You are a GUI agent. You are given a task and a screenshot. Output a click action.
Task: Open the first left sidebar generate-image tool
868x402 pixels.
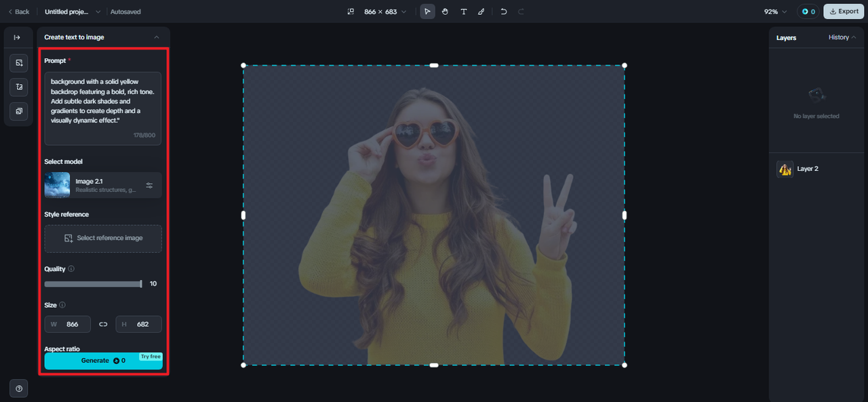point(19,63)
